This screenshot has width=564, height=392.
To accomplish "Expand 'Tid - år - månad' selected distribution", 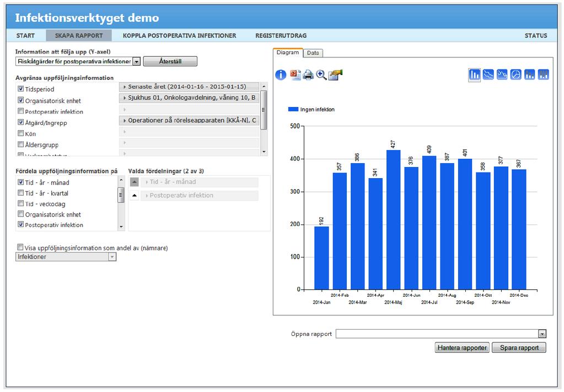I will tap(199, 182).
